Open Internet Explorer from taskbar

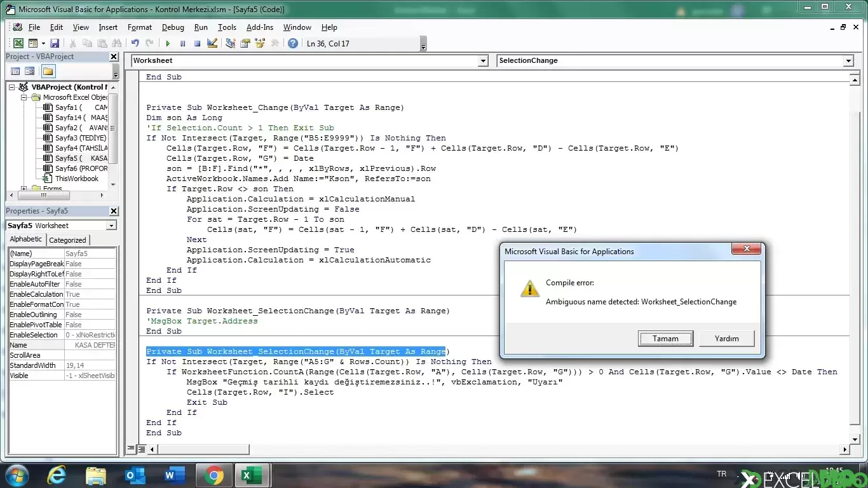tap(57, 475)
